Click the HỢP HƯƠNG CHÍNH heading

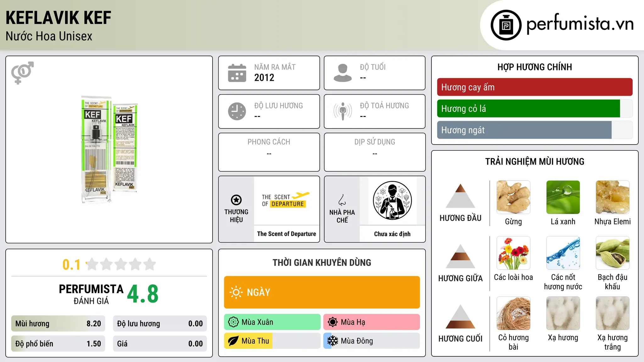point(535,67)
